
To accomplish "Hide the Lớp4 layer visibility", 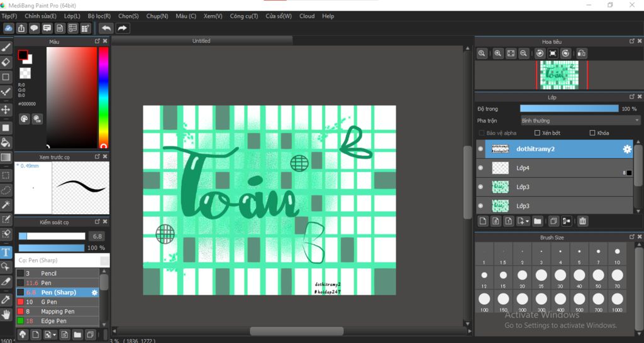I will click(480, 168).
